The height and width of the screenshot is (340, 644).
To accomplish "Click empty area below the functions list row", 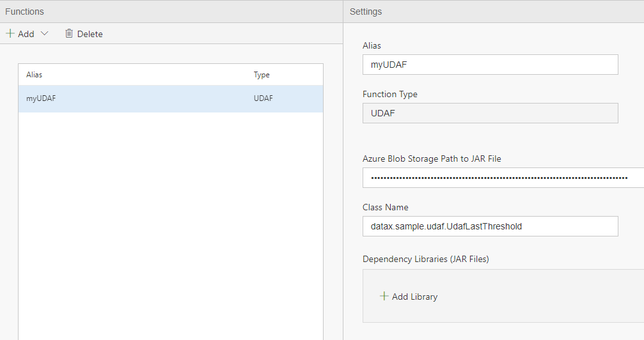I will (x=171, y=226).
